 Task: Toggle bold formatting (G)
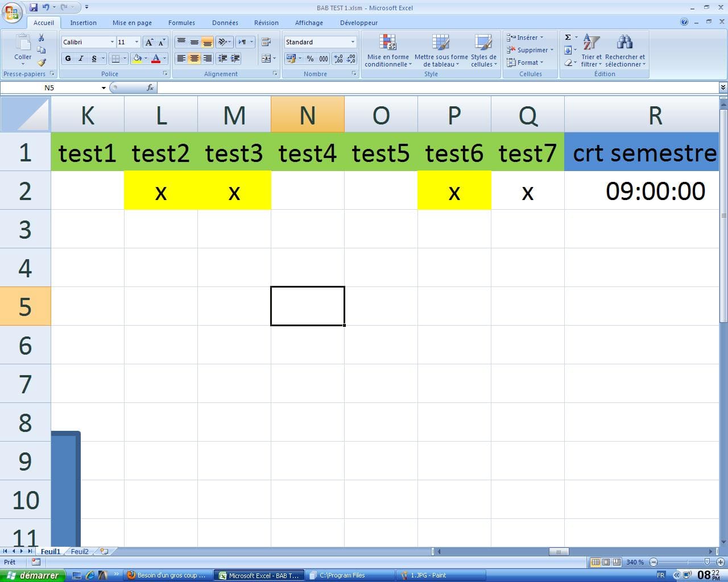coord(68,59)
